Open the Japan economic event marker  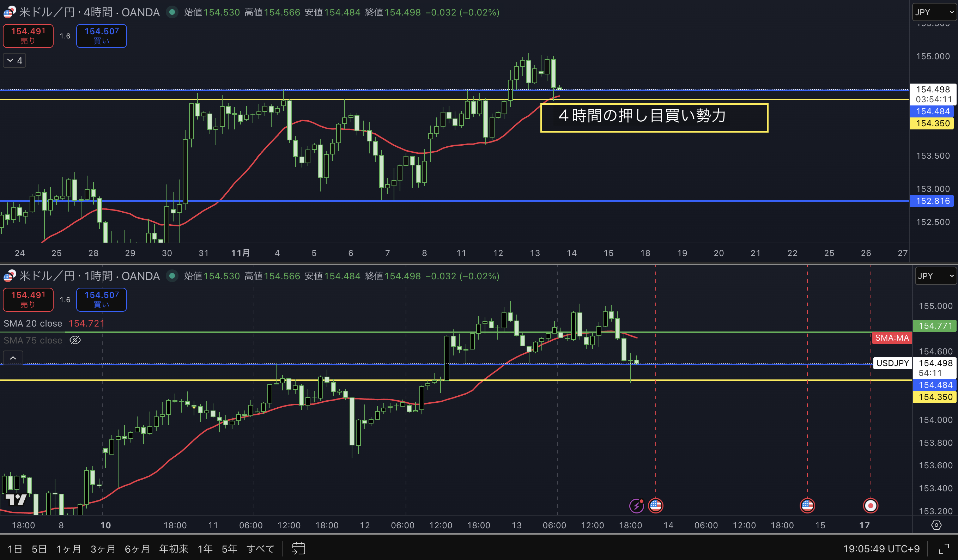click(x=870, y=506)
